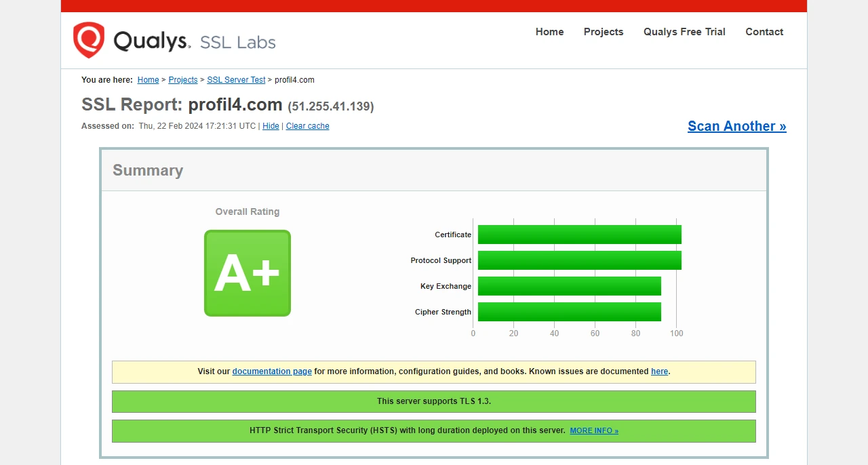The image size is (868, 465).
Task: Click the Scan Another link
Action: (x=737, y=126)
